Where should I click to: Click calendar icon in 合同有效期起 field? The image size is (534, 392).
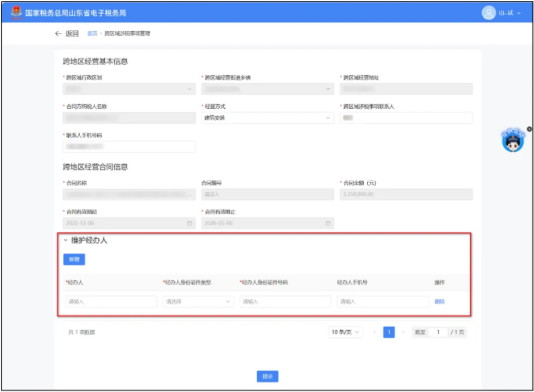pyautogui.click(x=189, y=223)
